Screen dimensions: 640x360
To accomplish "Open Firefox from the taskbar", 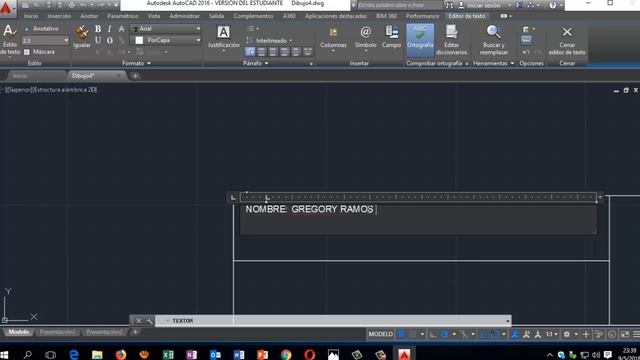I will (120, 354).
